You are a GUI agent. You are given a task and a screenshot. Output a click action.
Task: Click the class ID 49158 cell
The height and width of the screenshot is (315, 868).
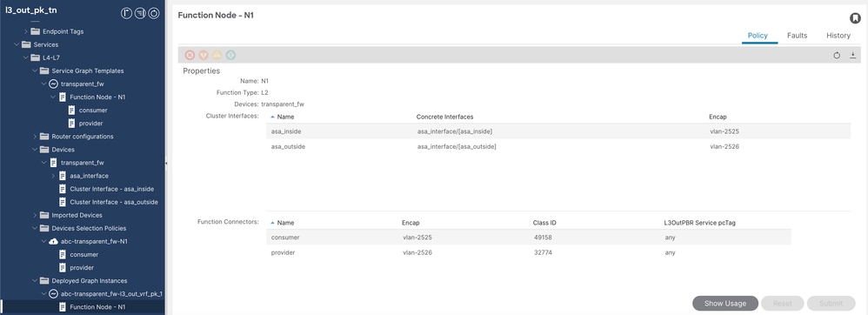543,238
